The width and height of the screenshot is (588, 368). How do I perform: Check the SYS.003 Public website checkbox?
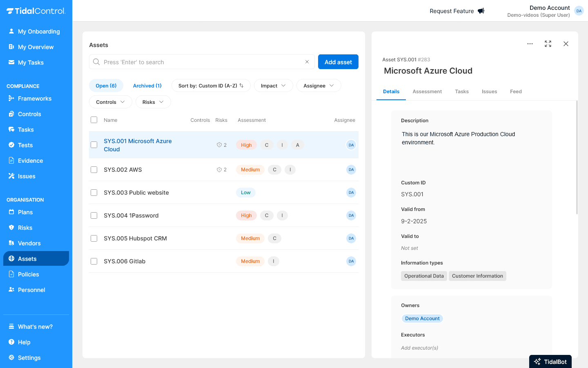click(x=94, y=193)
